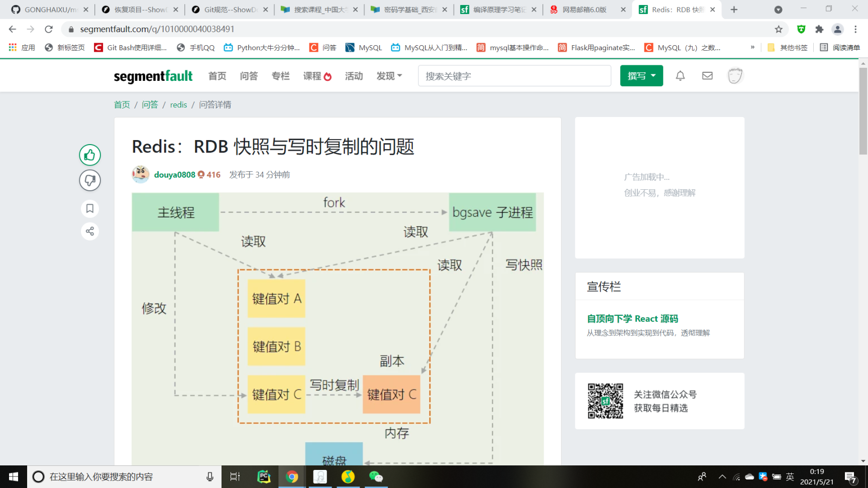This screenshot has width=868, height=488.
Task: Open user avatar menu in header
Action: (x=735, y=76)
